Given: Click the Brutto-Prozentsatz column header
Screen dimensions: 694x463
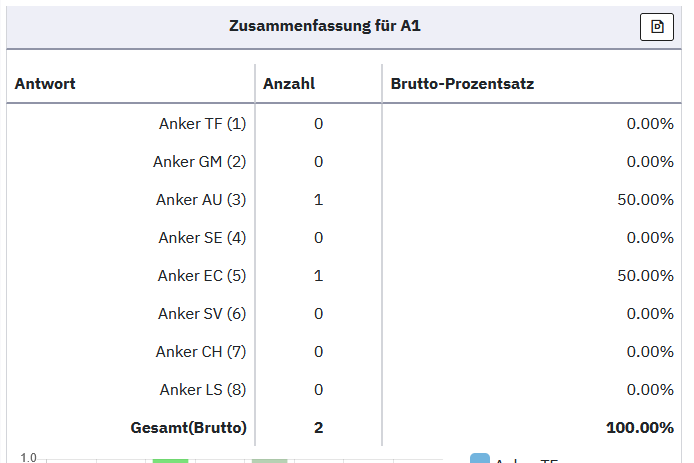Looking at the screenshot, I should click(x=462, y=84).
